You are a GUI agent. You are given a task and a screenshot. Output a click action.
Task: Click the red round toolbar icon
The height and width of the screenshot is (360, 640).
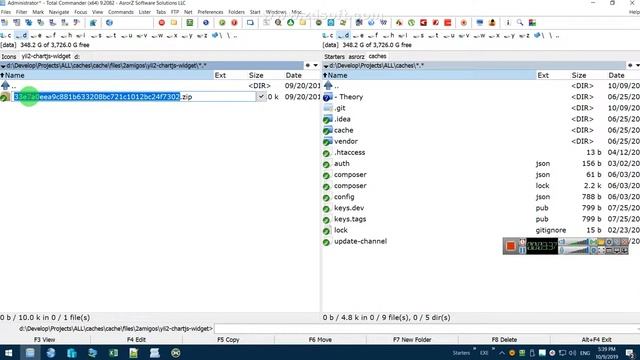coord(162,23)
